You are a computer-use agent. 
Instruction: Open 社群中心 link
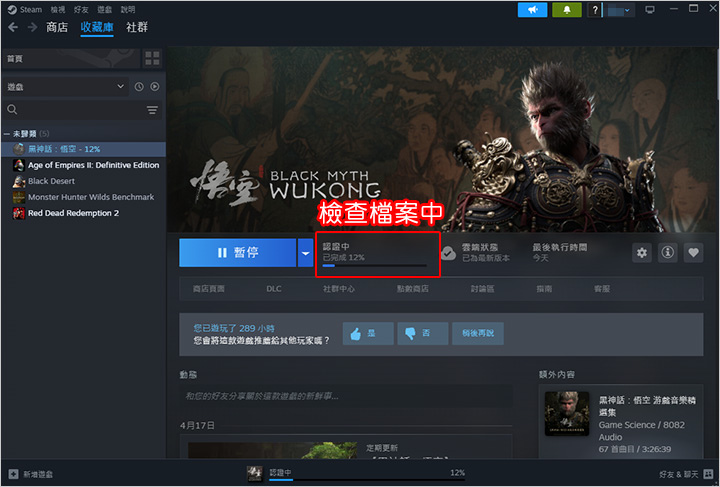339,289
